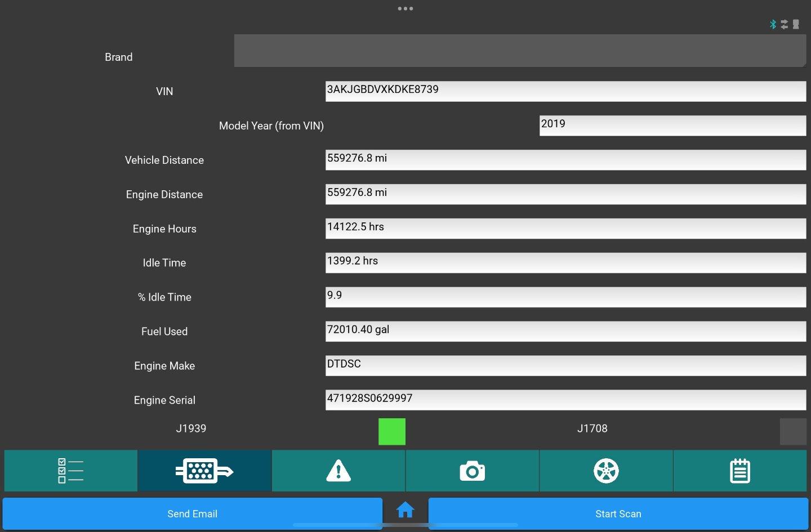Viewport: 811px width, 532px height.
Task: Click the Fuel Used label
Action: (x=164, y=332)
